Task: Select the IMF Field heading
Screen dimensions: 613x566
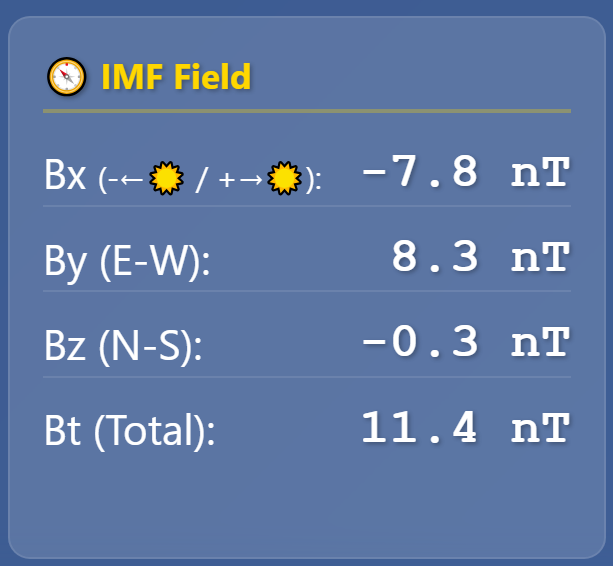Action: click(x=176, y=77)
